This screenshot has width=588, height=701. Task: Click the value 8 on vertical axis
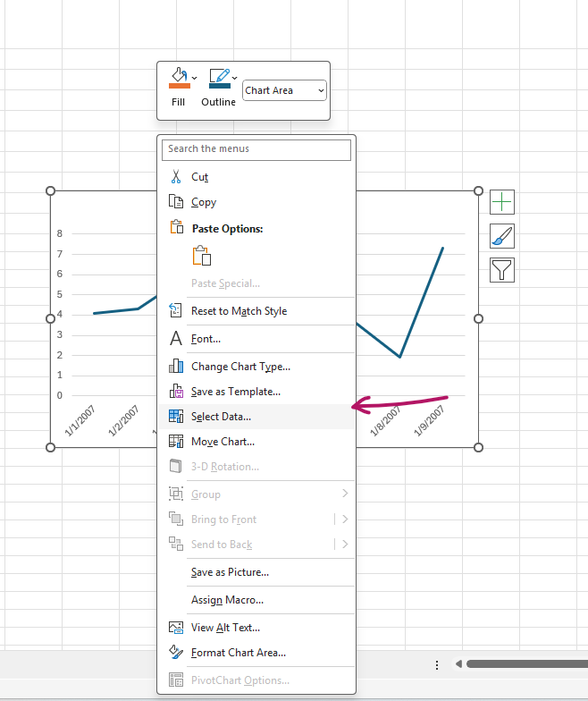coord(60,233)
